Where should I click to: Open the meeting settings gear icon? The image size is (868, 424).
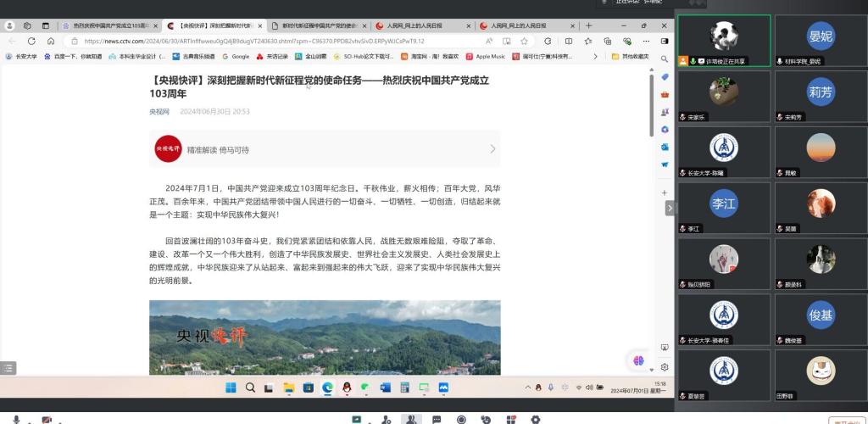535,419
